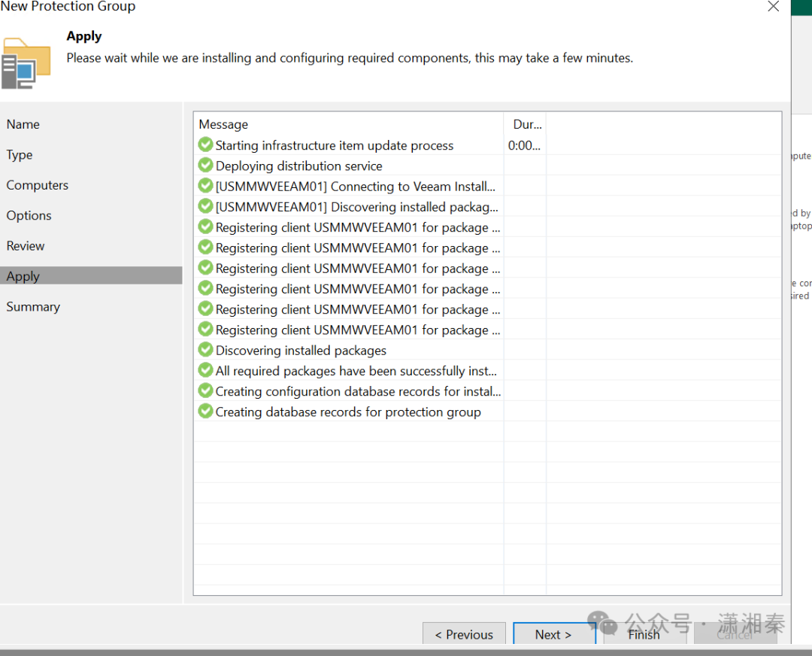
Task: Click the Previous button
Action: click(464, 634)
